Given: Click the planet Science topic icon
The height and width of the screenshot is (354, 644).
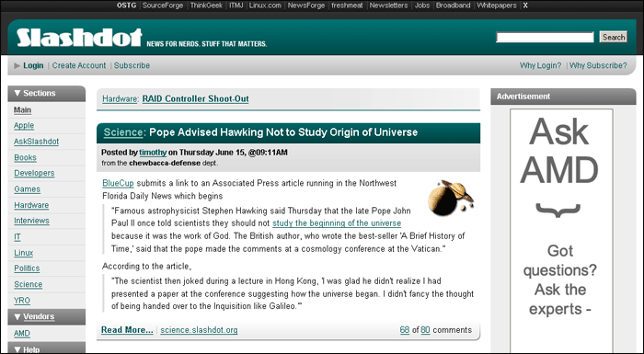Looking at the screenshot, I should coord(451,198).
